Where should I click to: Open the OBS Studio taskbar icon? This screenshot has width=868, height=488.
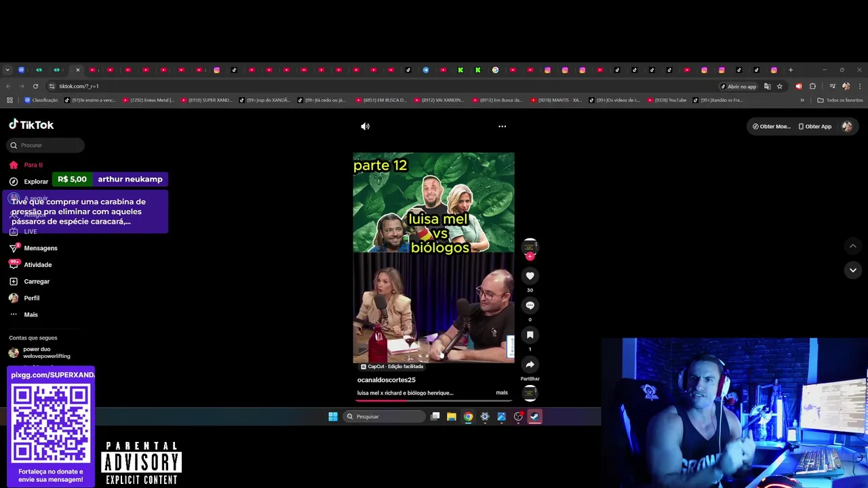pyautogui.click(x=518, y=417)
